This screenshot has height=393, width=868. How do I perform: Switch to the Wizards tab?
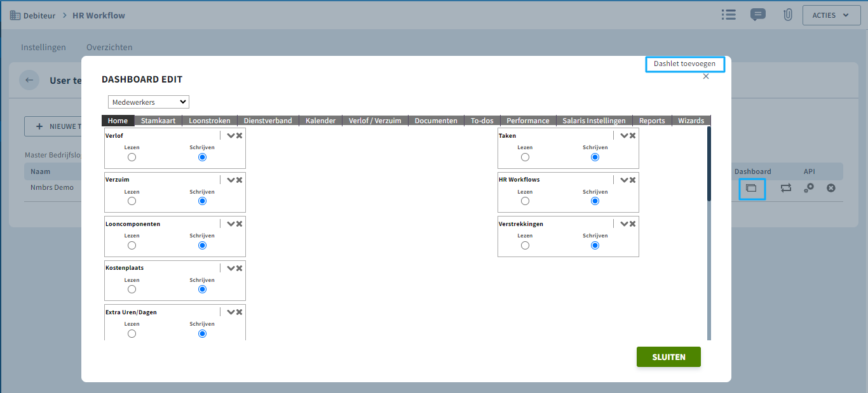click(x=691, y=121)
